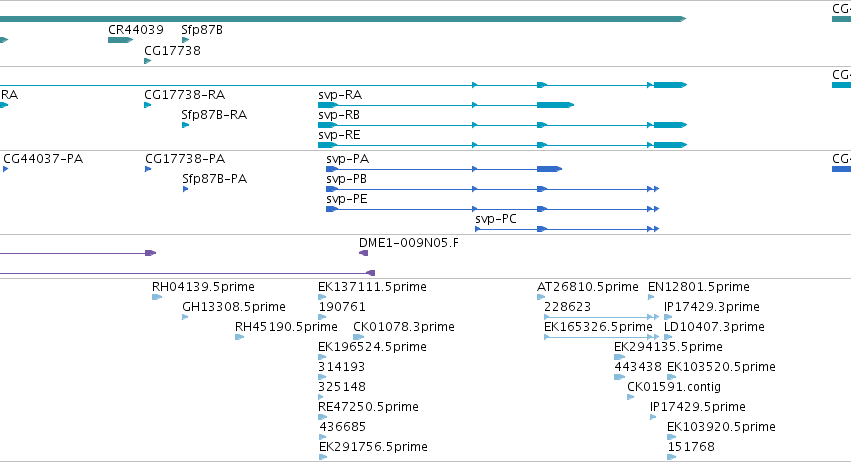Select the RE47250.5prime EST label
The height and width of the screenshot is (462, 851).
[x=369, y=407]
